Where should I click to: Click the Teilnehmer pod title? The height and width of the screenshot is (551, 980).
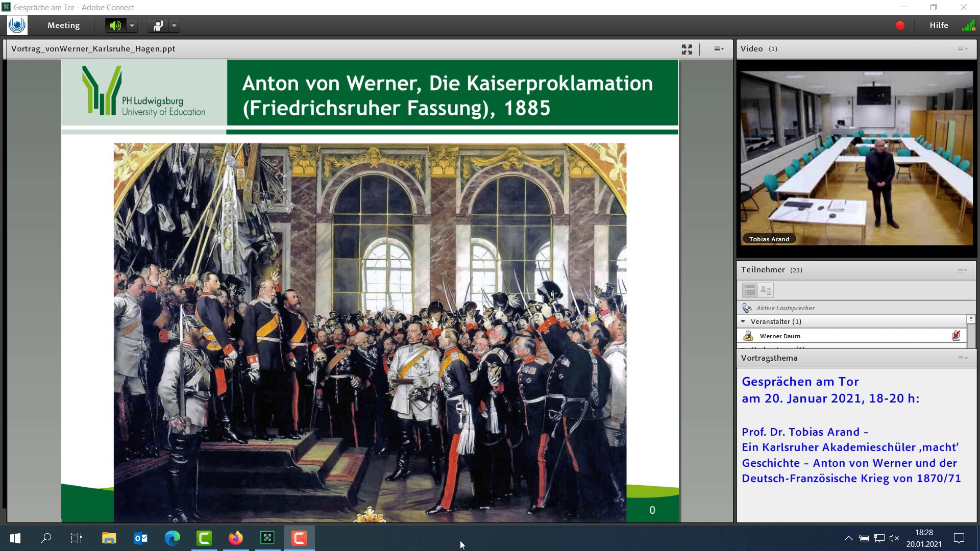pyautogui.click(x=763, y=270)
